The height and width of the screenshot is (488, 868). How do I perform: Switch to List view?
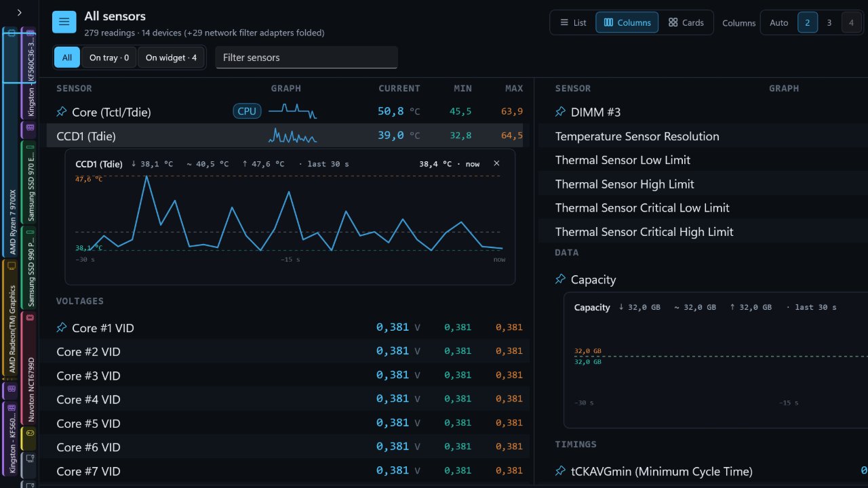pyautogui.click(x=573, y=22)
